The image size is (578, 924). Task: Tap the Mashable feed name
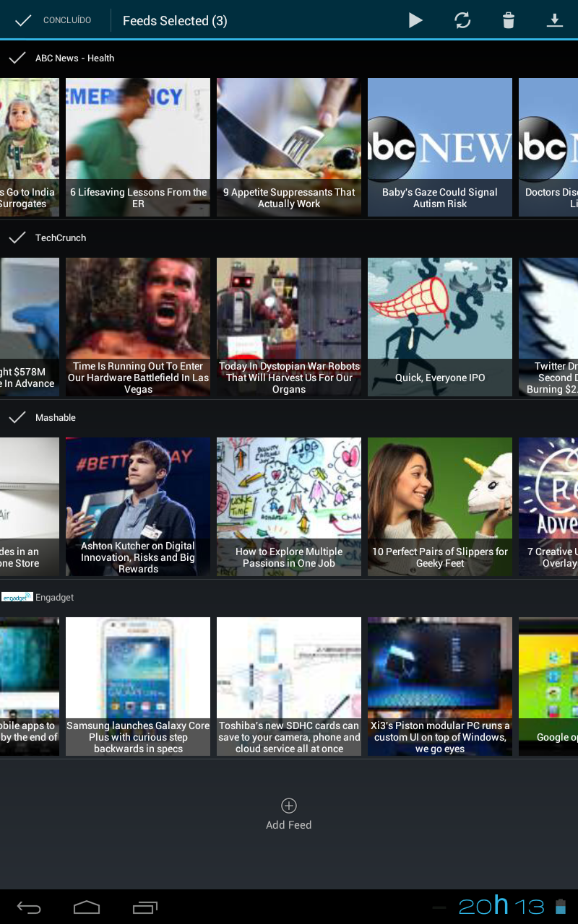coord(56,417)
